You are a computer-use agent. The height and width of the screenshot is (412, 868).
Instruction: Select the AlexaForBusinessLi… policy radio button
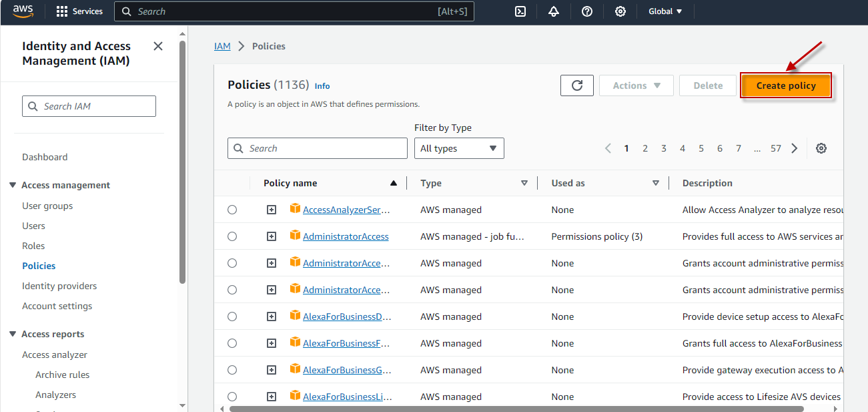point(232,397)
